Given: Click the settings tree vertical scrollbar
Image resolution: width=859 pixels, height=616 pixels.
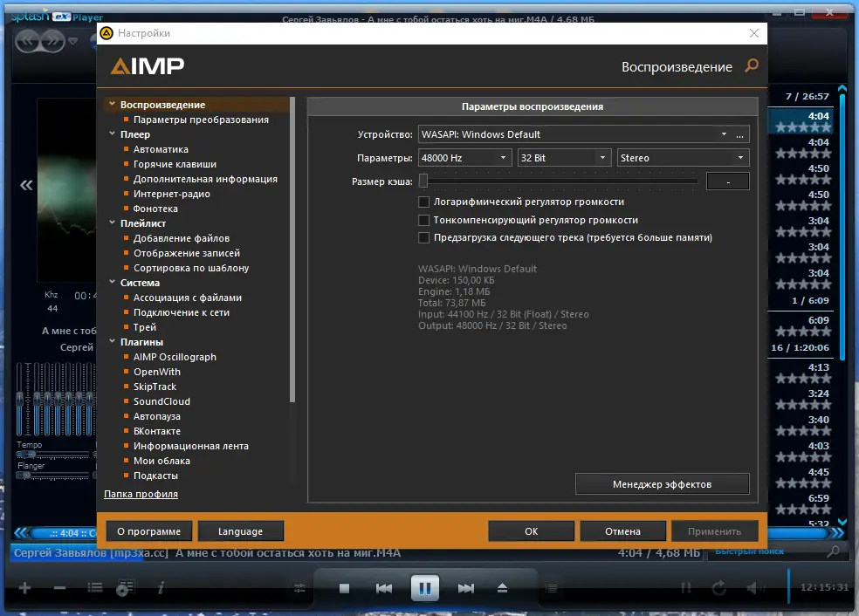Looking at the screenshot, I should click(x=292, y=250).
